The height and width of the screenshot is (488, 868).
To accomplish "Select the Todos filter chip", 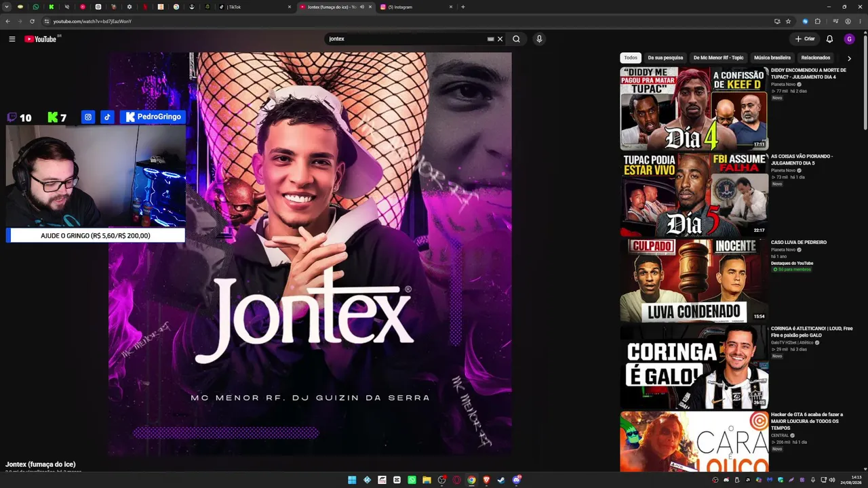I will pyautogui.click(x=631, y=58).
